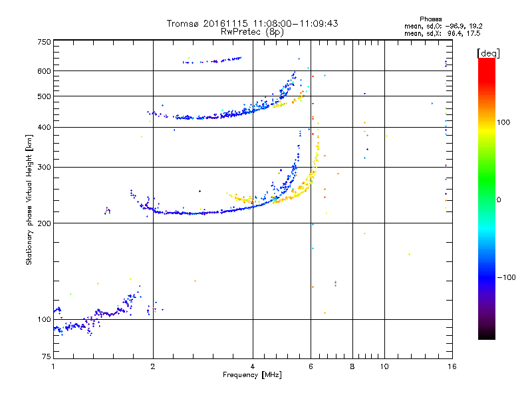Click y-axis tick label "75"

[47, 356]
